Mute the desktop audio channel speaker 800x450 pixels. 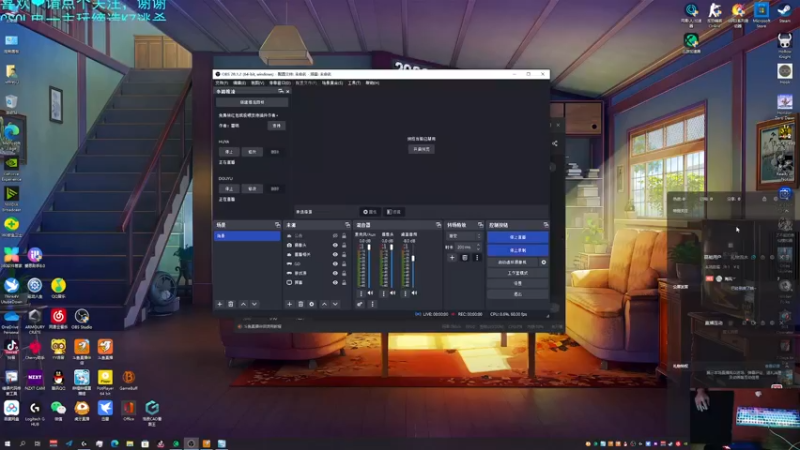414,293
